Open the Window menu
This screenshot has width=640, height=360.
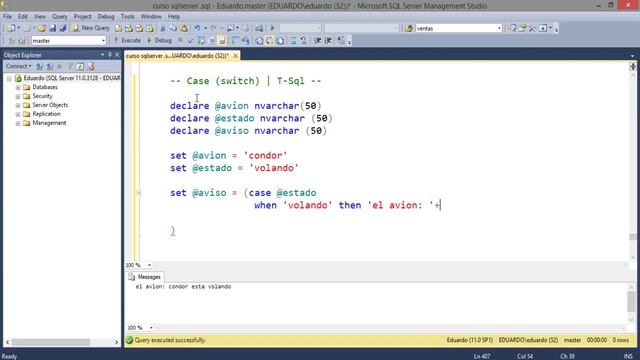click(151, 16)
